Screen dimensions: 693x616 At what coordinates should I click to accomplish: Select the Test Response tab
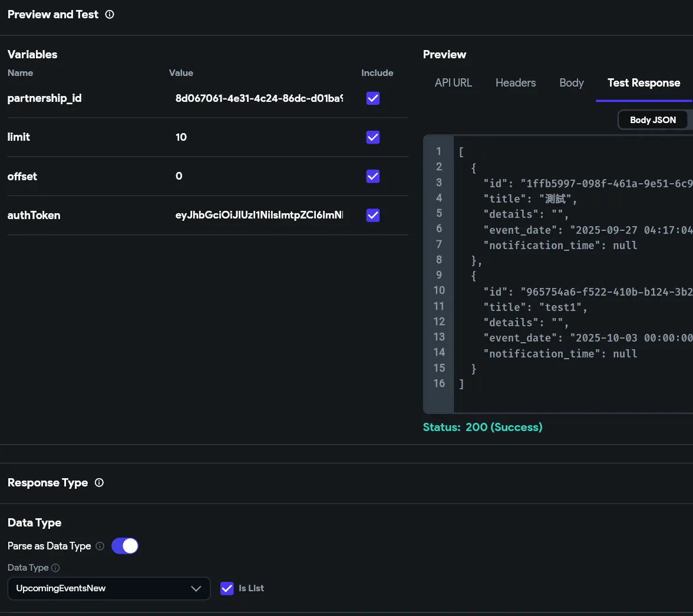tap(643, 83)
